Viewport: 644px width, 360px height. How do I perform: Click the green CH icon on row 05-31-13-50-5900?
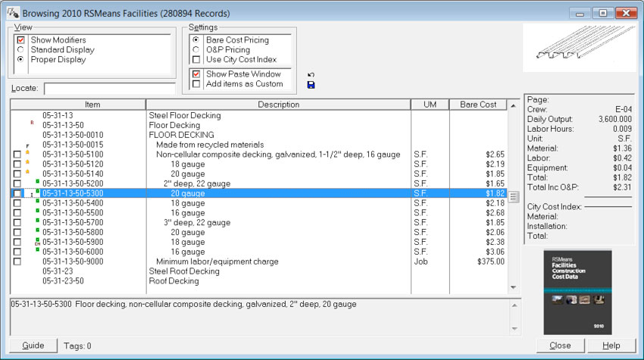[x=37, y=242]
